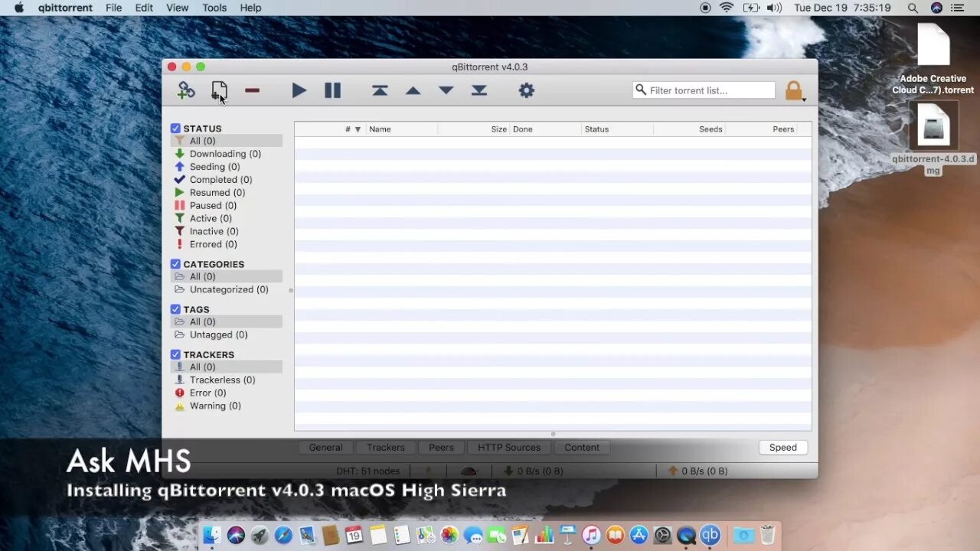Image resolution: width=980 pixels, height=551 pixels.
Task: Switch to the Peers tab
Action: [x=441, y=448]
